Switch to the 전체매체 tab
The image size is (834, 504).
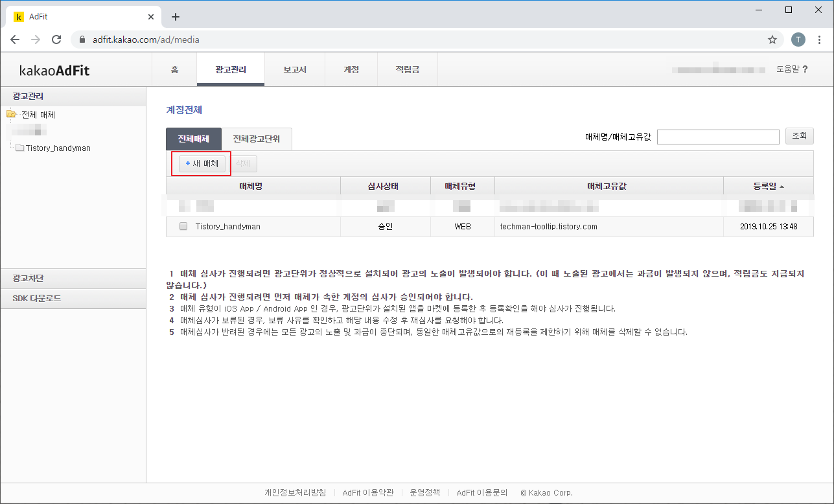tap(194, 139)
